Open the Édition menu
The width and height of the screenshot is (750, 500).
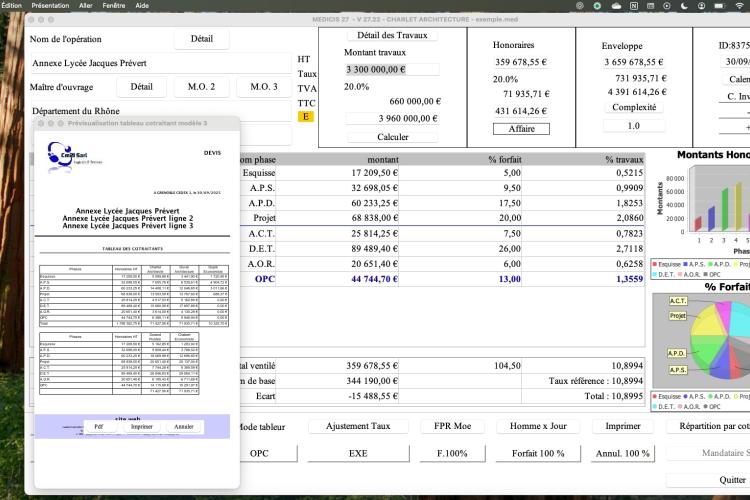11,6
